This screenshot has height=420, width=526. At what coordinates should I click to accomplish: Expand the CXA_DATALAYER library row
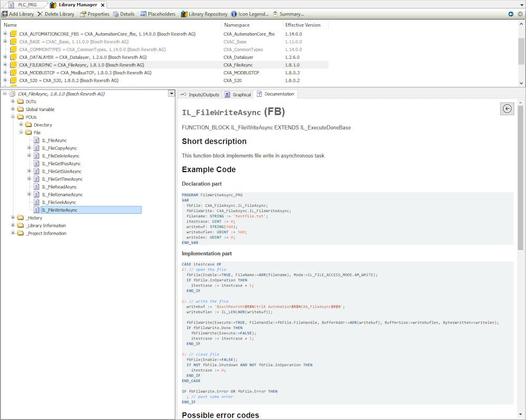coord(5,57)
